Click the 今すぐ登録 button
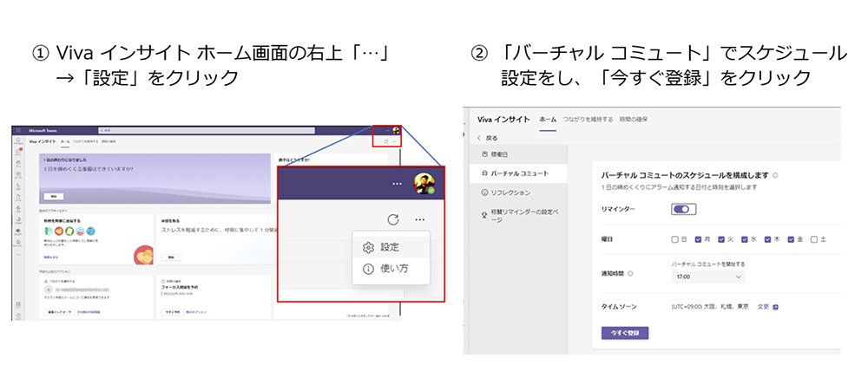This screenshot has width=868, height=391. pyautogui.click(x=625, y=333)
